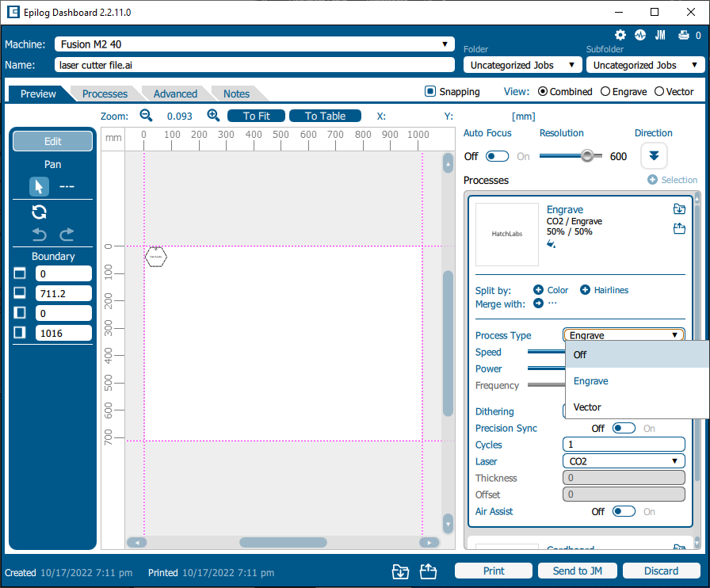Screen dimensions: 710x588
Task: Switch to the Advanced tab
Action: (x=175, y=94)
